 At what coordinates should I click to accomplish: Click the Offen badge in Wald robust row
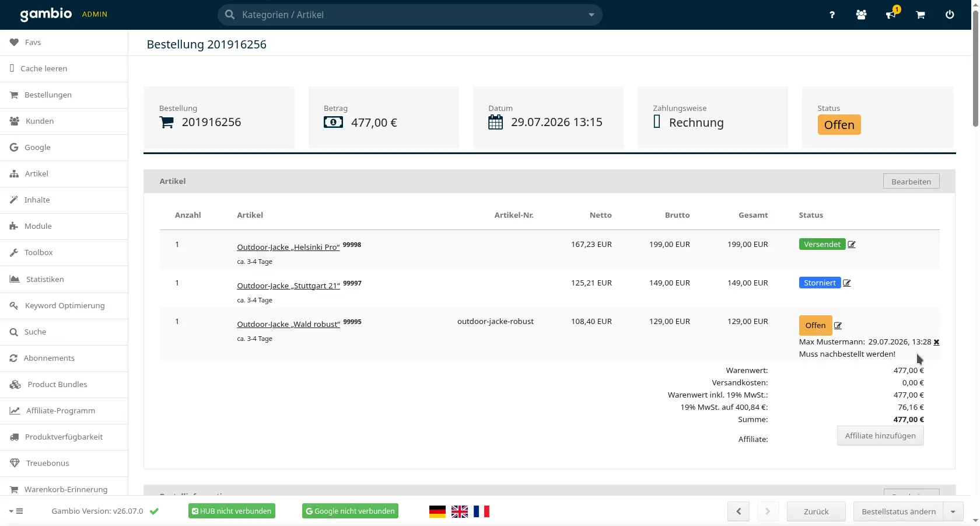(x=815, y=326)
